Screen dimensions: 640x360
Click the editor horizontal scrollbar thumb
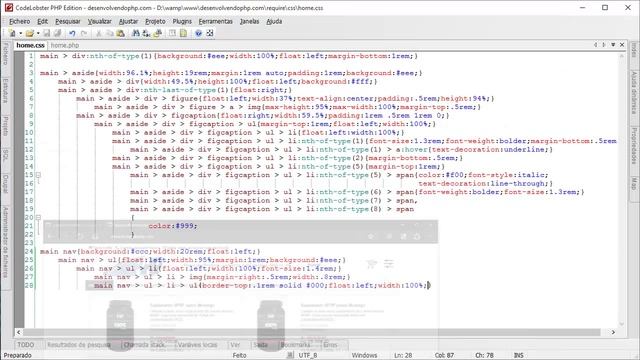coord(312,332)
